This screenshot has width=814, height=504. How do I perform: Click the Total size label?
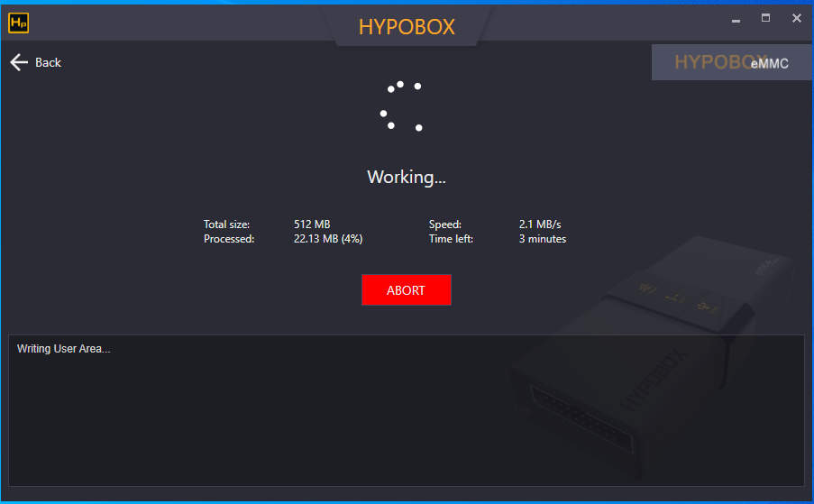(x=226, y=225)
